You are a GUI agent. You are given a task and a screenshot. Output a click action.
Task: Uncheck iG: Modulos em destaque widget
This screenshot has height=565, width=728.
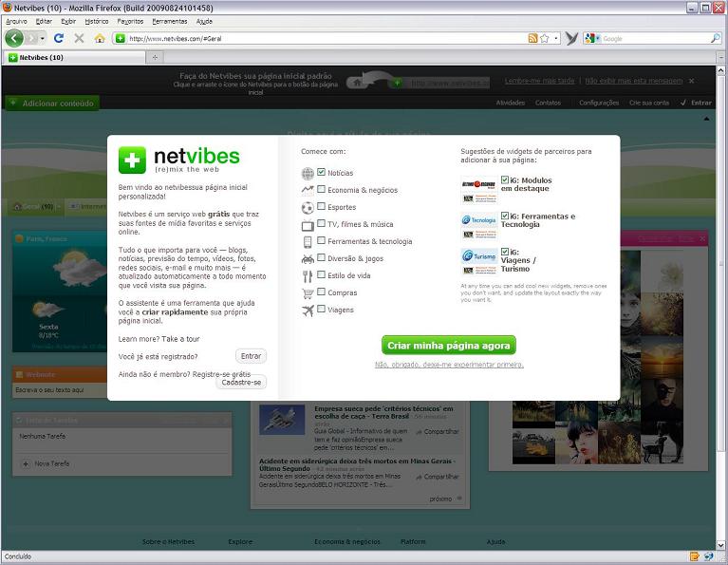coord(505,179)
